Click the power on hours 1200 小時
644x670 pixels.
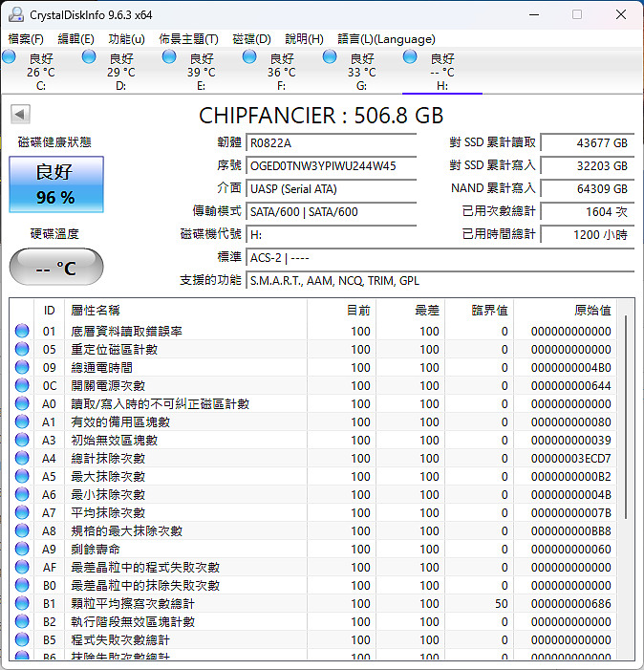[588, 234]
